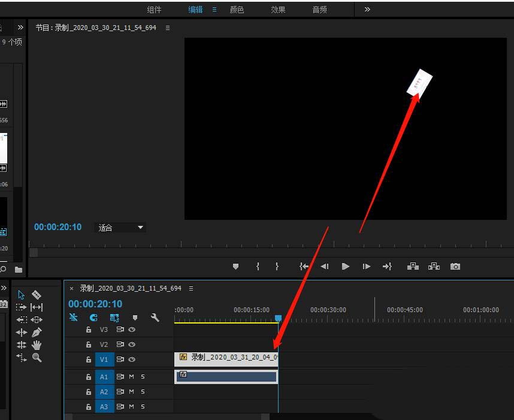The width and height of the screenshot is (514, 420).
Task: Click Add Marker in the program monitor
Action: pos(235,267)
